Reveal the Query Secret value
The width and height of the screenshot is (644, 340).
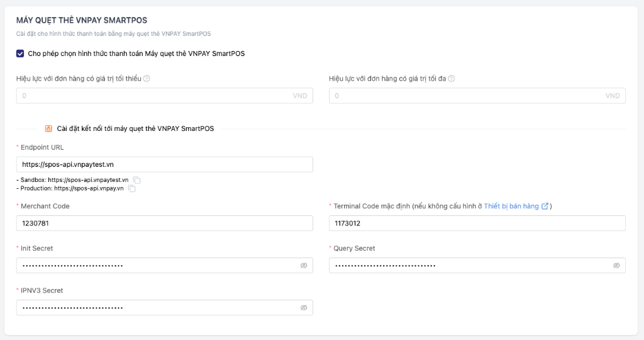tap(616, 266)
